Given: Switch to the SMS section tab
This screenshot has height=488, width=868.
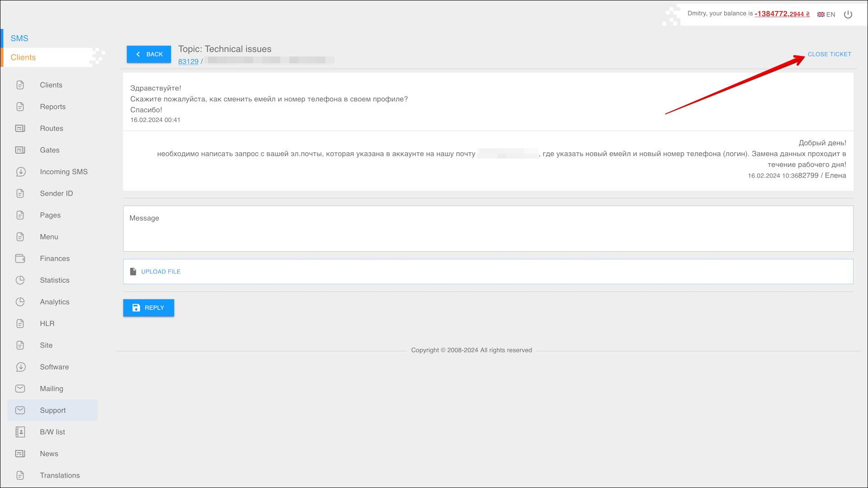Looking at the screenshot, I should pyautogui.click(x=19, y=38).
